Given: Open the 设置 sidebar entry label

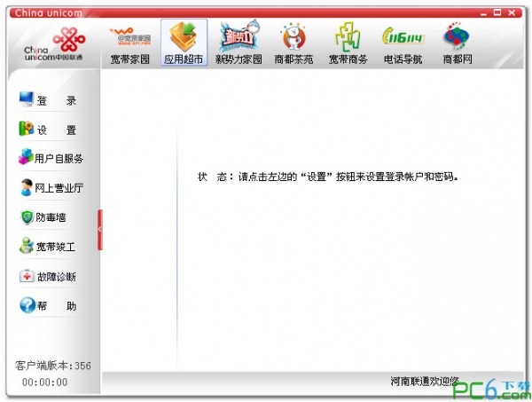Looking at the screenshot, I should click(x=57, y=130).
